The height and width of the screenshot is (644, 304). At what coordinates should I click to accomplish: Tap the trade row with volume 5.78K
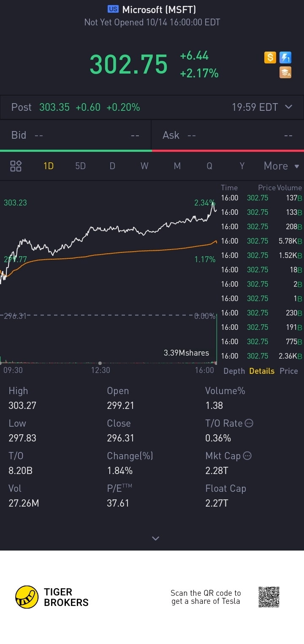[x=262, y=241]
